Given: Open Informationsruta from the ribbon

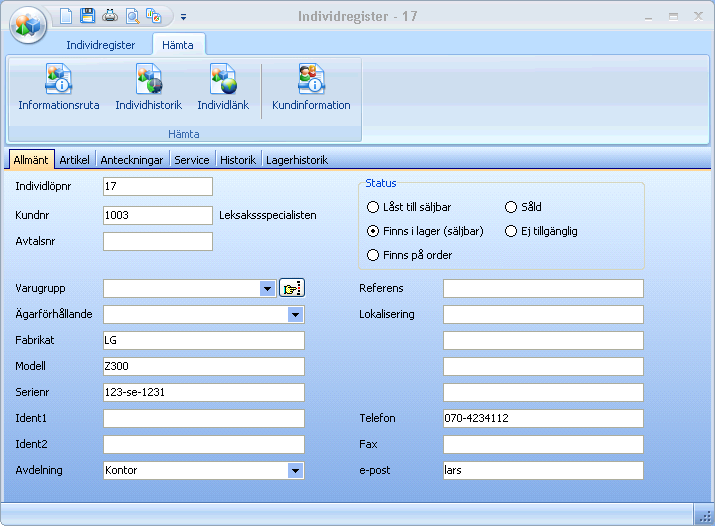Looking at the screenshot, I should point(59,88).
